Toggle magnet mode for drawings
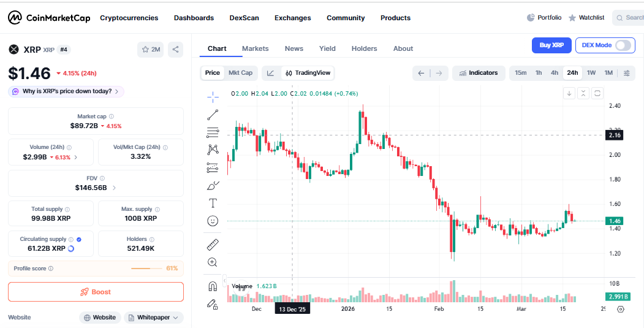 tap(213, 286)
